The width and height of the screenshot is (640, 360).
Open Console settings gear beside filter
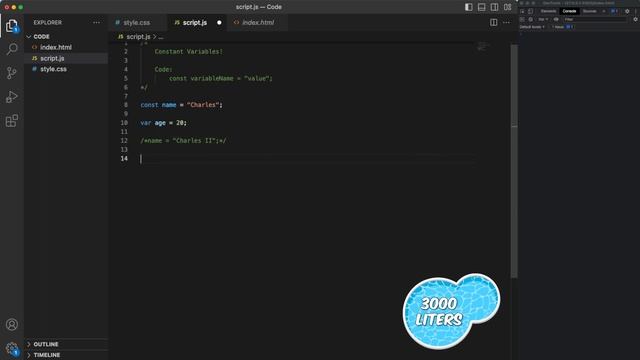[636, 19]
